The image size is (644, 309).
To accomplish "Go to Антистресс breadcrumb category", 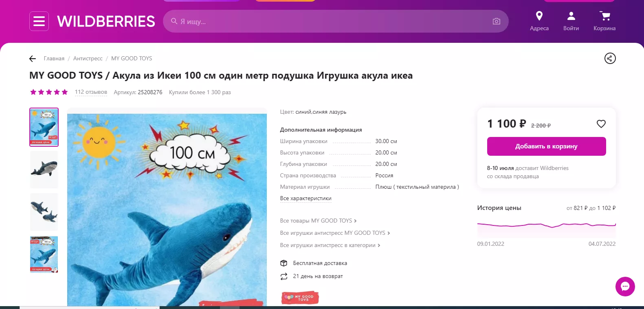I will pos(88,59).
